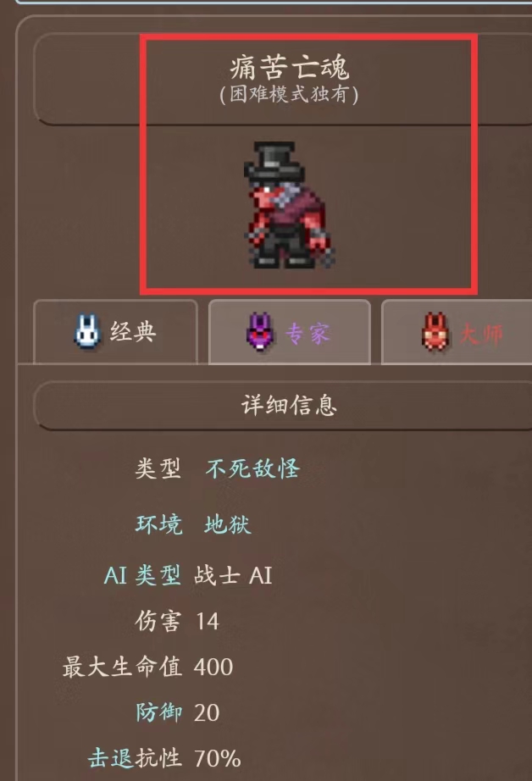Click the 详细信息 section header

(x=289, y=405)
